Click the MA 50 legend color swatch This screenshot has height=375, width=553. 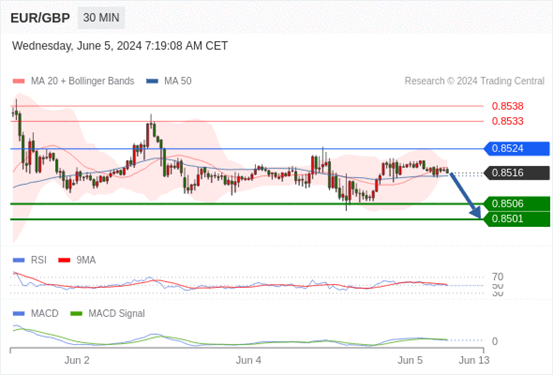point(152,81)
